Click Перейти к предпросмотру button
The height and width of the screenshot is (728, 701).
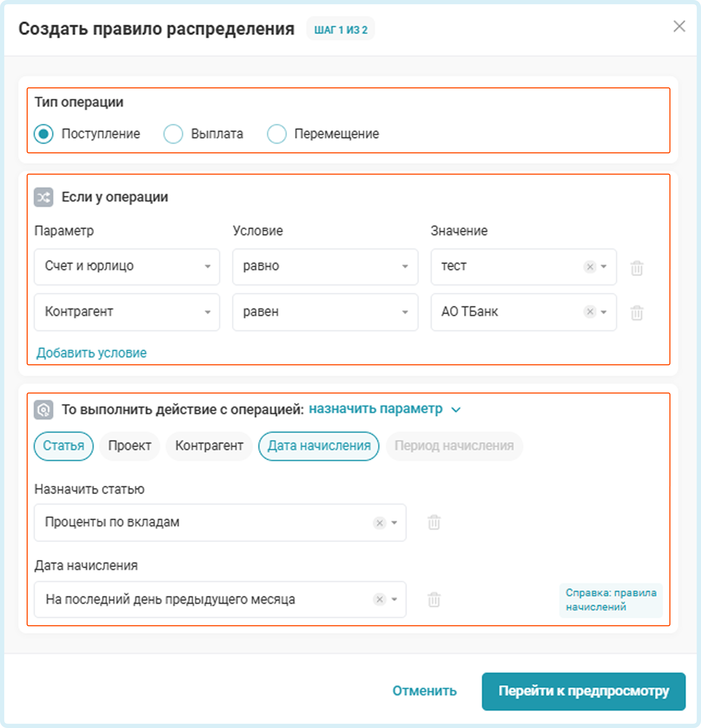(583, 691)
